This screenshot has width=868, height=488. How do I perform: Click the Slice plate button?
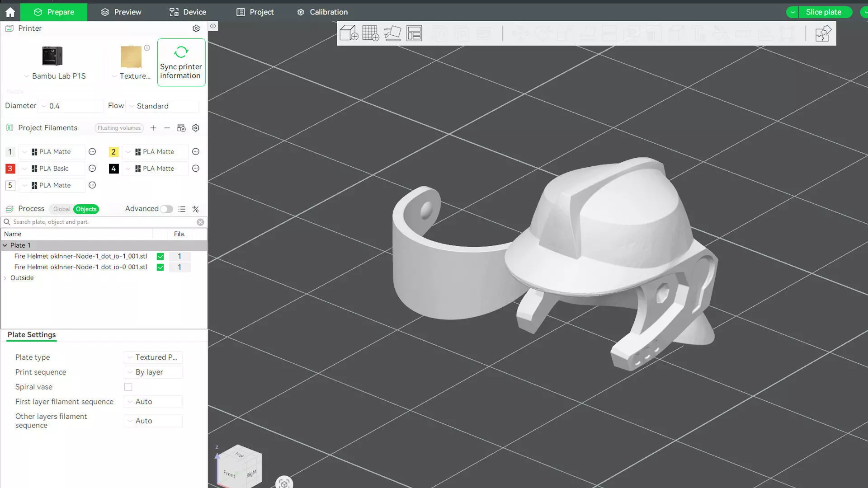pos(823,12)
